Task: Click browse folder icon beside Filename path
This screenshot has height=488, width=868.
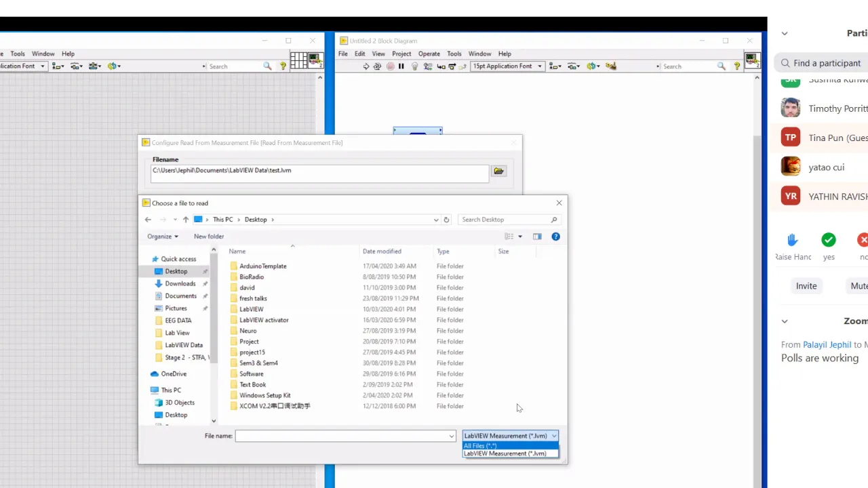Action: click(499, 171)
